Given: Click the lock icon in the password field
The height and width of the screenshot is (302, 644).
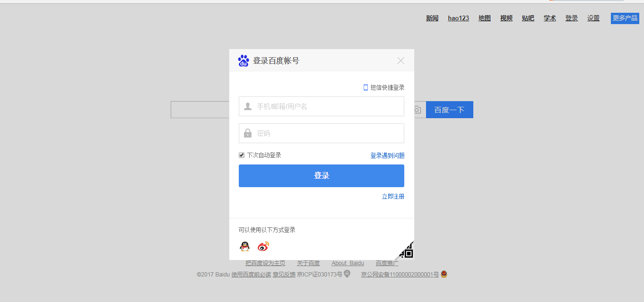Looking at the screenshot, I should (x=248, y=133).
